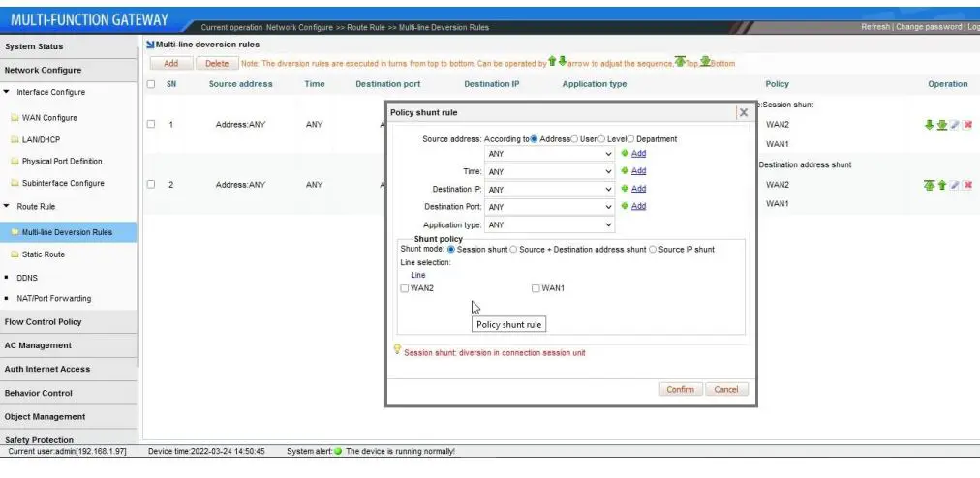
Task: Choose Source IP shunt mode
Action: coord(653,250)
